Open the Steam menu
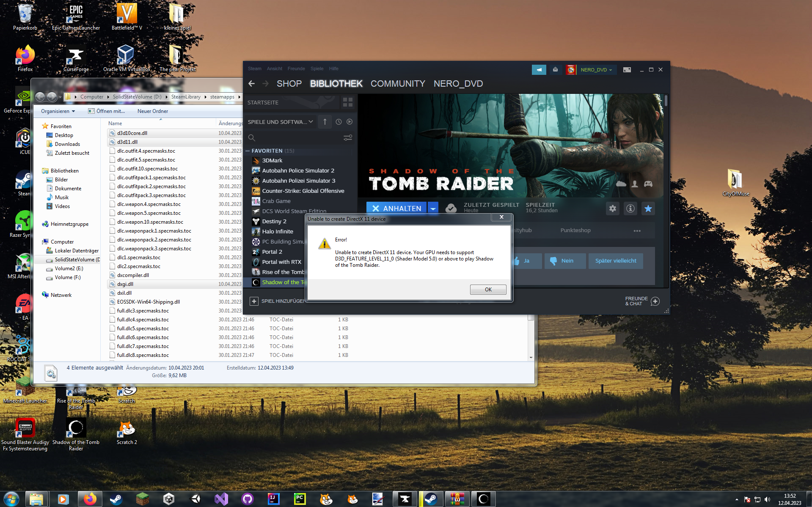The width and height of the screenshot is (812, 507). coord(254,69)
